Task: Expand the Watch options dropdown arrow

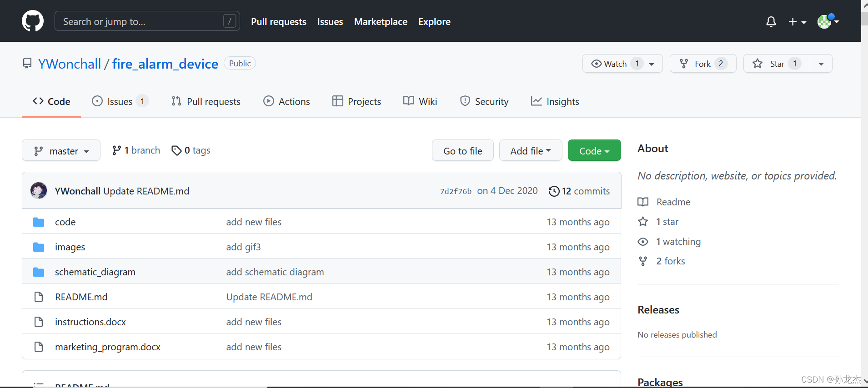Action: click(x=652, y=64)
